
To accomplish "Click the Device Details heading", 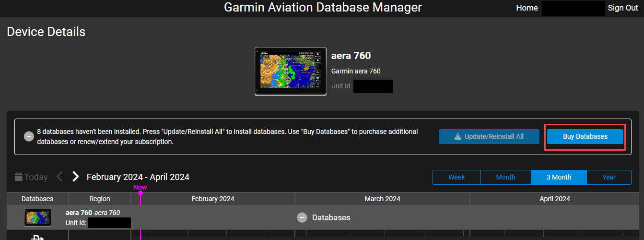I will coord(46,32).
